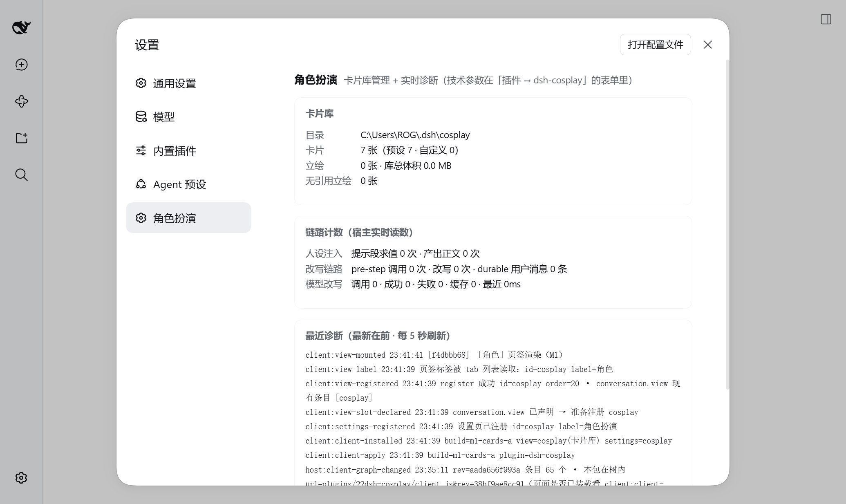Click the 卡片库 section heading
Viewport: 846px width, 504px height.
pos(319,113)
